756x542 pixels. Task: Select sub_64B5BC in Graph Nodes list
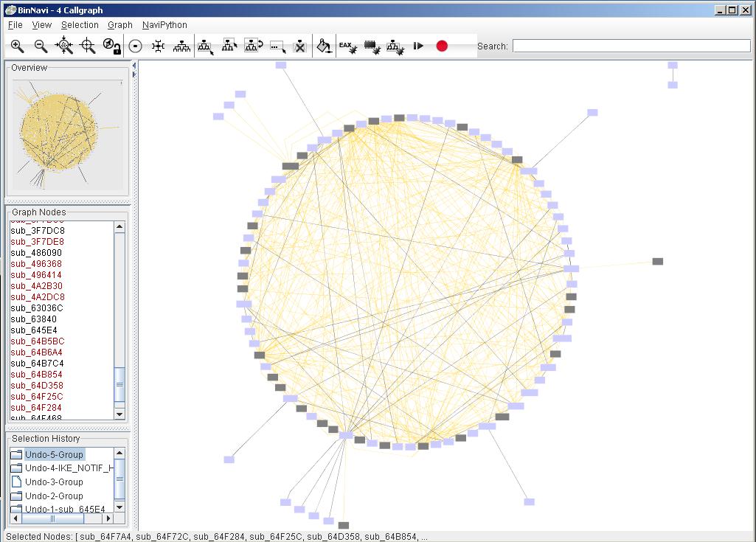tap(38, 341)
